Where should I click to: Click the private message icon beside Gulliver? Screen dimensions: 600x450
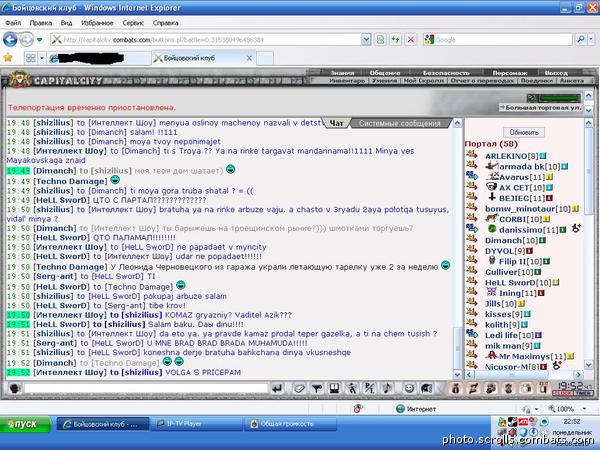pos(472,271)
